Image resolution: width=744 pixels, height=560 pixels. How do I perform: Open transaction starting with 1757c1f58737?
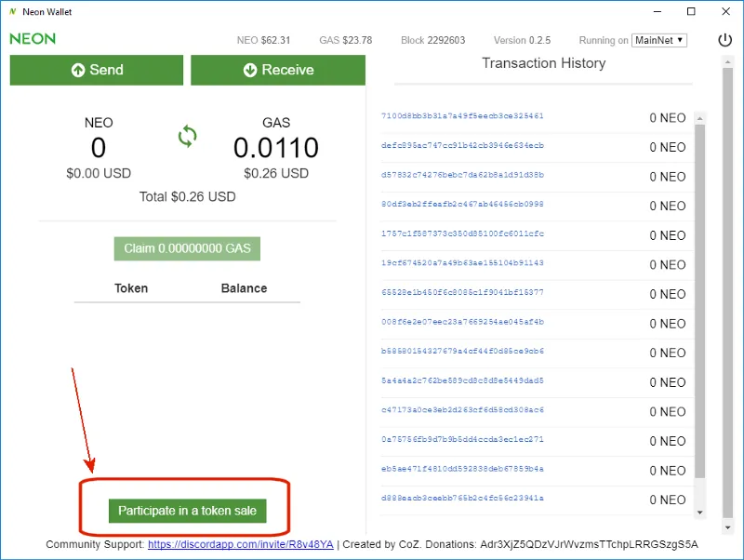point(462,233)
